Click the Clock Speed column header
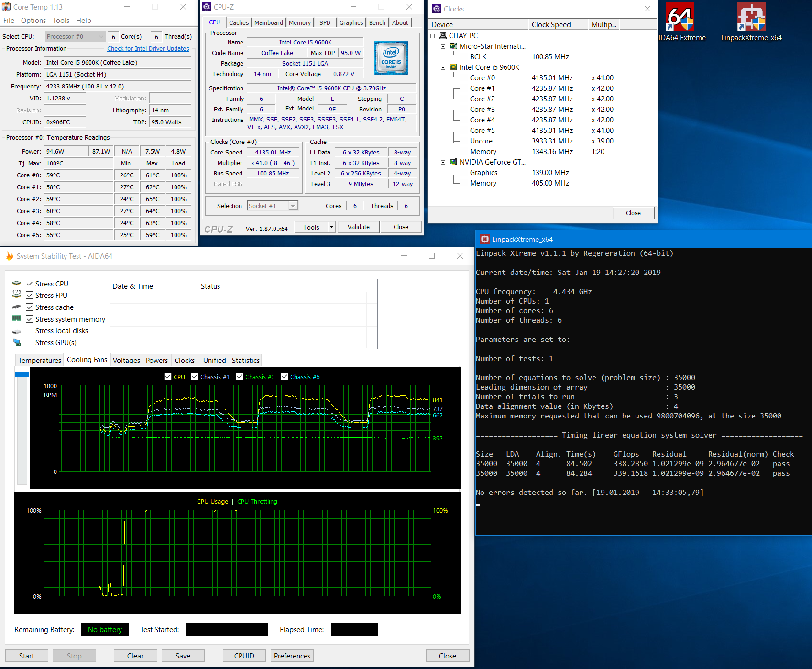812x669 pixels. point(558,24)
